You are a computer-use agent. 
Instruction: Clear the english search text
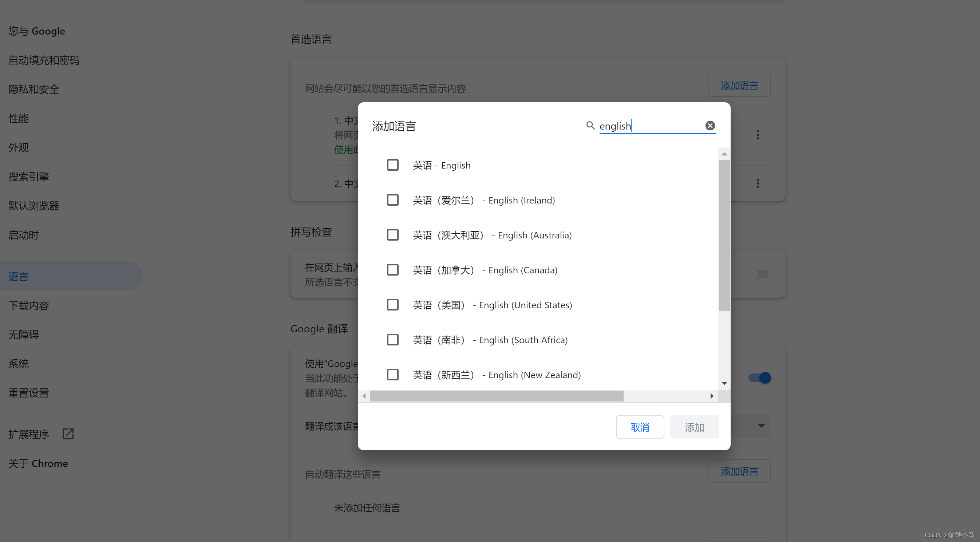tap(710, 126)
